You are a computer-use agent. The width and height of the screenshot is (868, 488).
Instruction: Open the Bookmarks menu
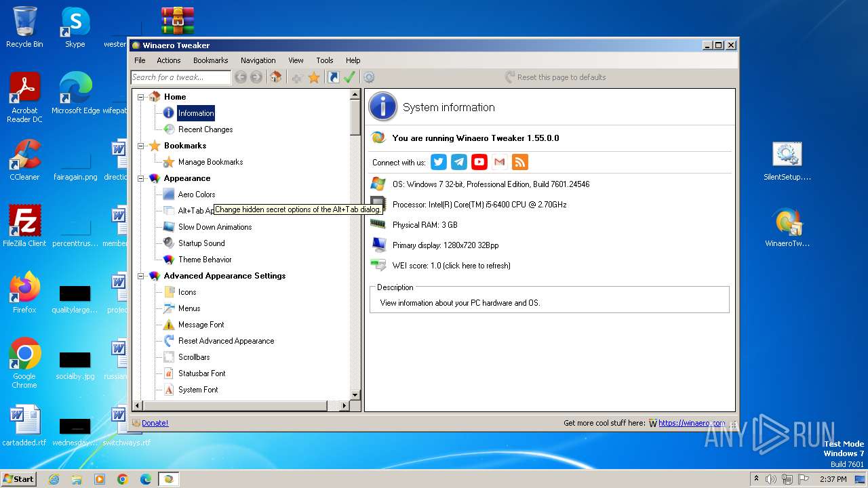pos(211,60)
